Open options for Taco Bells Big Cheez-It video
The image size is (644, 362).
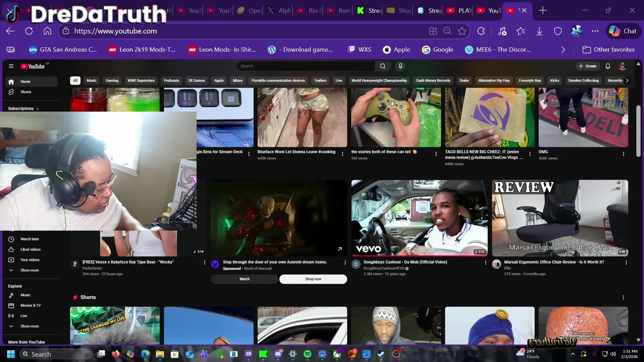tap(530, 154)
